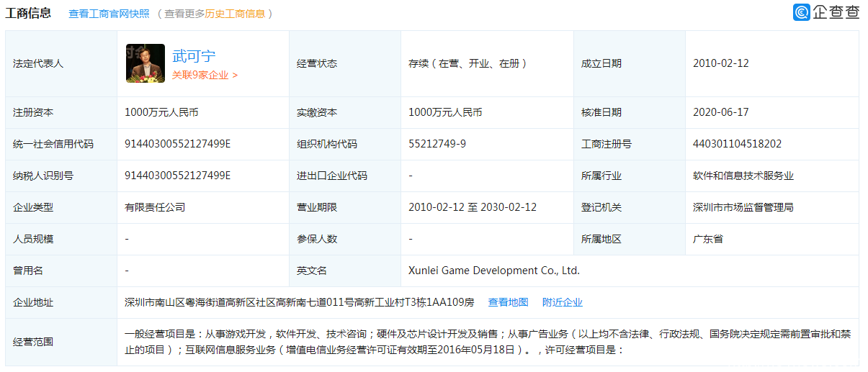The height and width of the screenshot is (372, 868).
Task: Select the 工商信息 section heading
Action: [28, 13]
